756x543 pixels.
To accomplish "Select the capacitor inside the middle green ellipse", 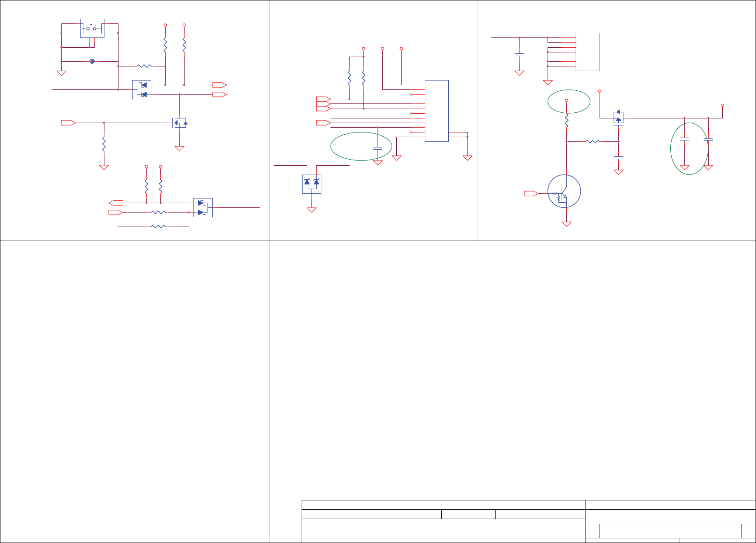I will [378, 148].
